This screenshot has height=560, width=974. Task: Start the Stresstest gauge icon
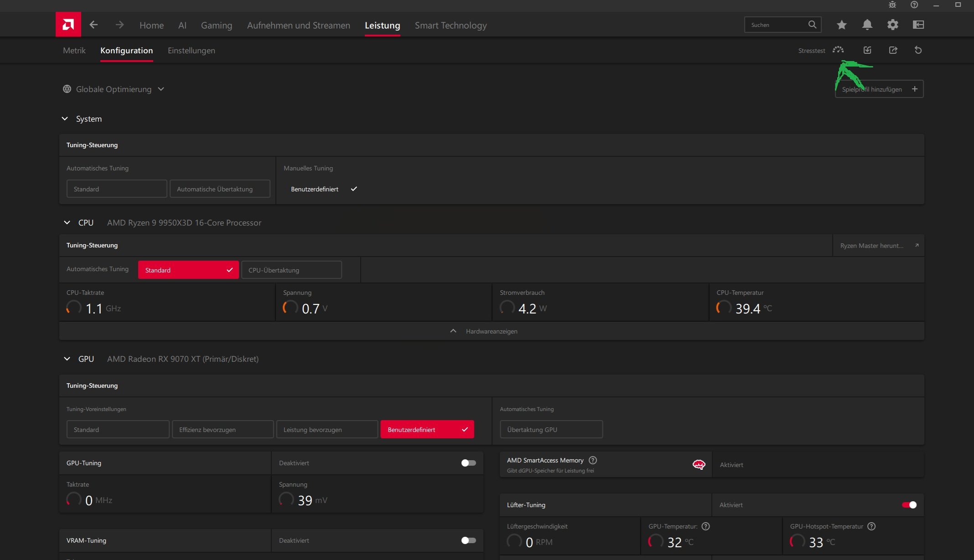(x=838, y=50)
